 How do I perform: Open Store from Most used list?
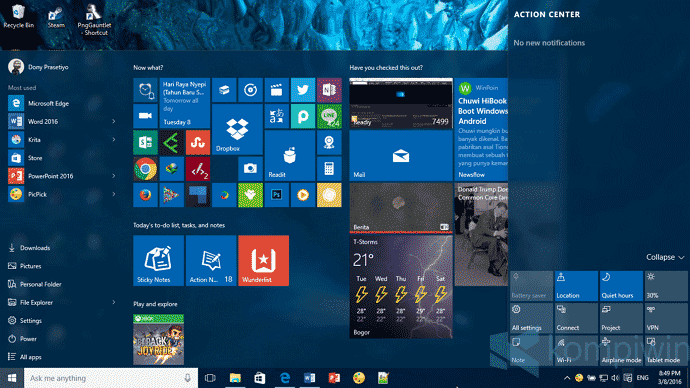pos(62,158)
